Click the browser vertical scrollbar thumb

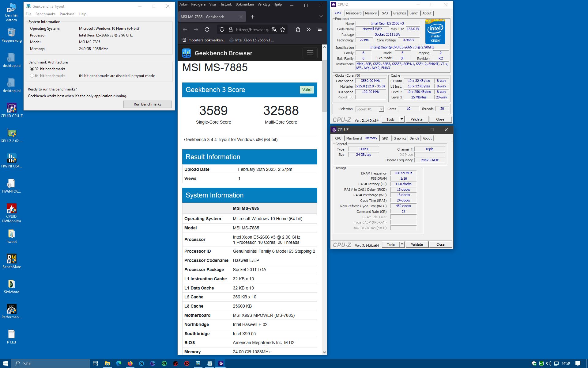tap(324, 86)
